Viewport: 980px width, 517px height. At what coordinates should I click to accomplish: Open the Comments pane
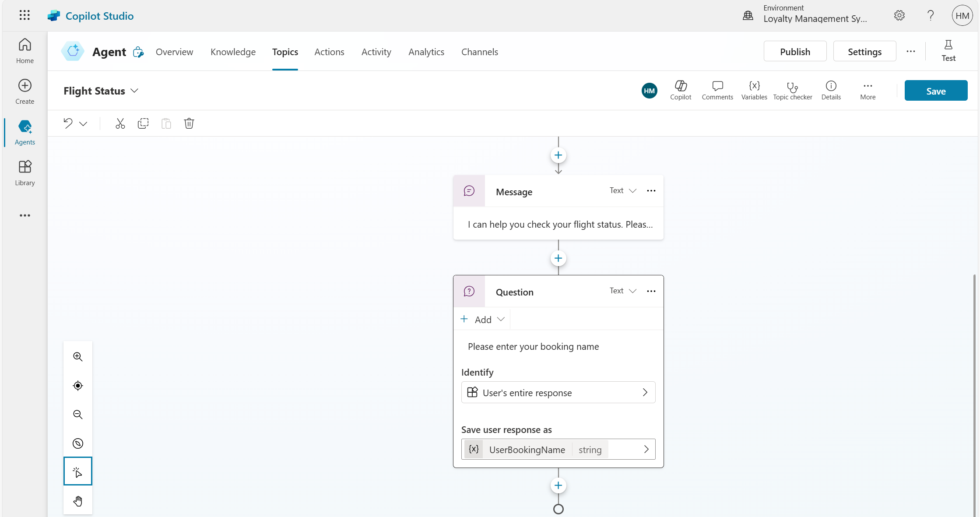click(x=717, y=91)
